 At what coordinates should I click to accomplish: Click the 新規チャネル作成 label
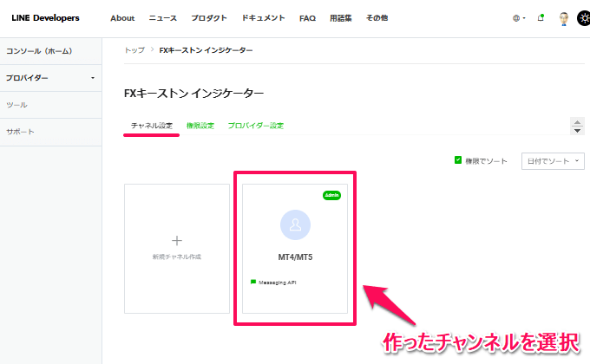177,257
